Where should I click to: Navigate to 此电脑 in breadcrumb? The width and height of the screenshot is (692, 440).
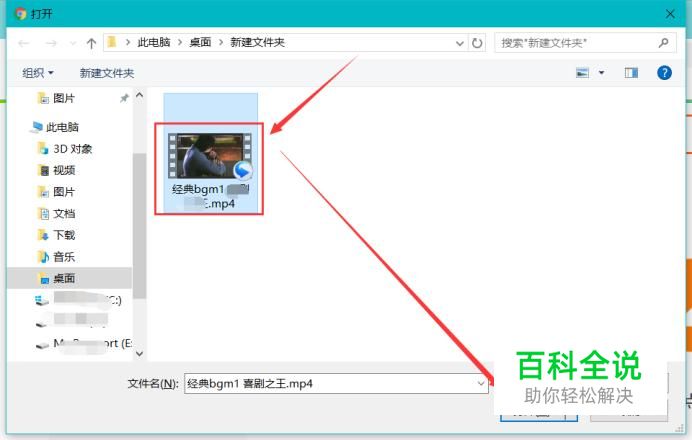154,42
